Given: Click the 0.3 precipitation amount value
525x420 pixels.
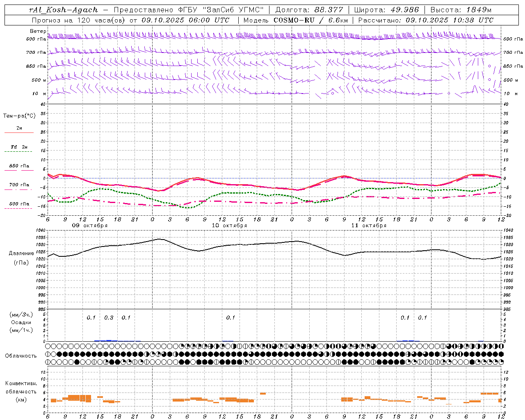Looking at the screenshot, I should (109, 318).
